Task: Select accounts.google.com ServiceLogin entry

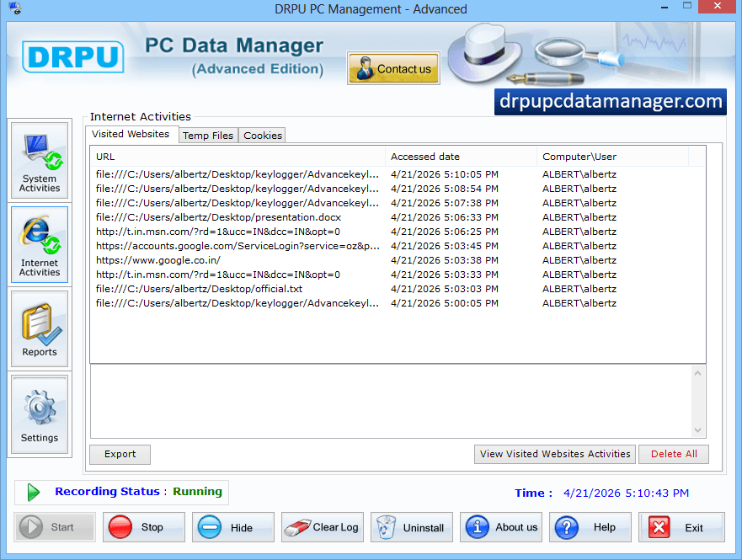Action: [x=398, y=246]
